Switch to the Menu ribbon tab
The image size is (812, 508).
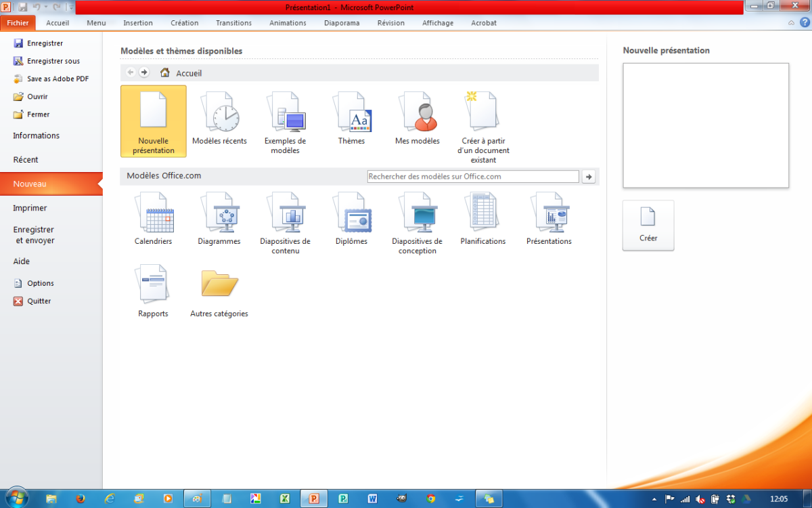(x=96, y=22)
